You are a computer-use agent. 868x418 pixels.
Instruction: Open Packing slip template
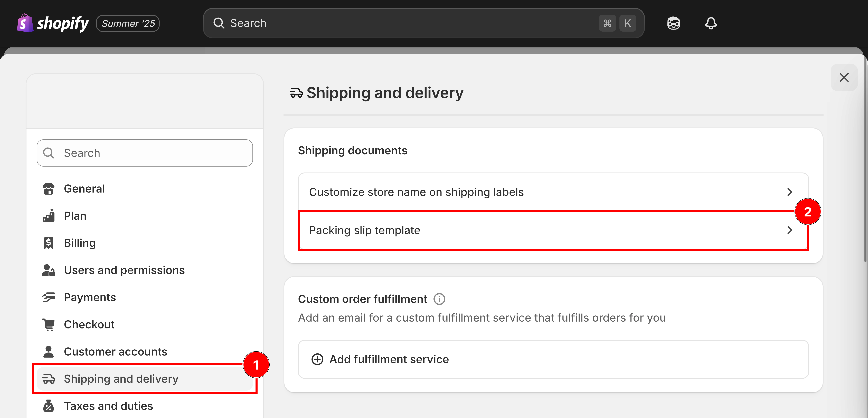coord(553,230)
